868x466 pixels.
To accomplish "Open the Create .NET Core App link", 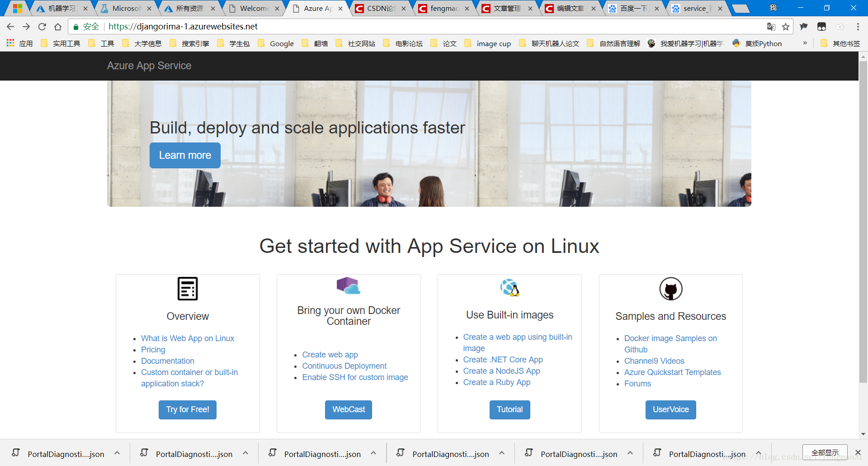I will coord(503,360).
